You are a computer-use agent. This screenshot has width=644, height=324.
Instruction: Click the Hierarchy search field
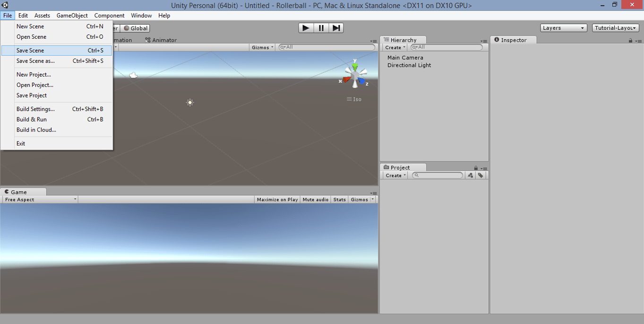pyautogui.click(x=447, y=47)
